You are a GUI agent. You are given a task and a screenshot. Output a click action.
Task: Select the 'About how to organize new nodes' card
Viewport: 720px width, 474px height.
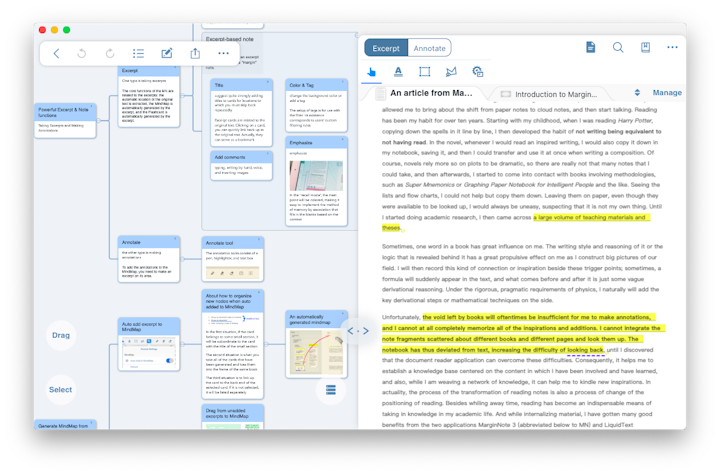tap(232, 344)
